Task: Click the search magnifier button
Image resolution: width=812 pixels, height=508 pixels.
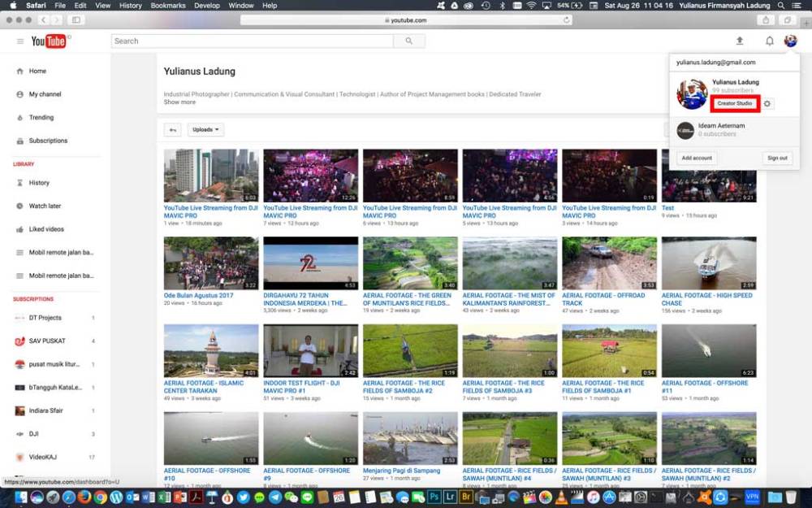Action: tap(409, 41)
